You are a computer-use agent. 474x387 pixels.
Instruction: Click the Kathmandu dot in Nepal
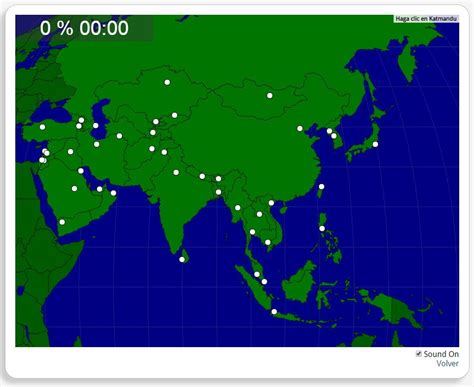202,176
